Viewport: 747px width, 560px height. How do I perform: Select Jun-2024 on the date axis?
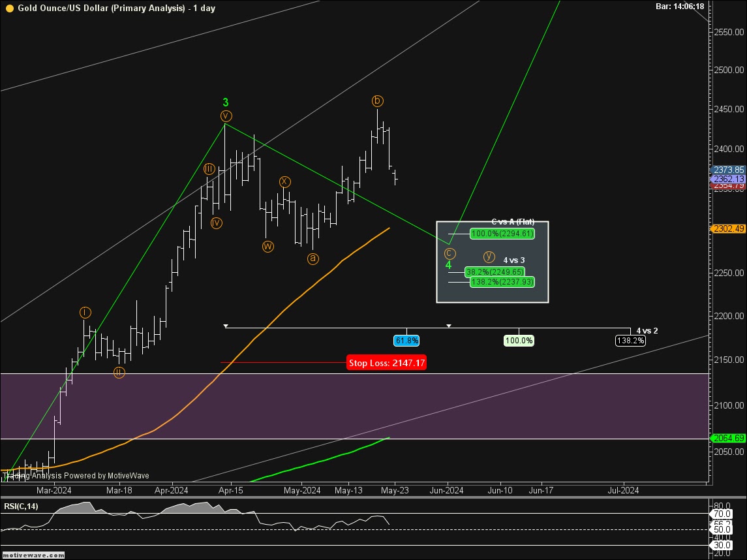pyautogui.click(x=446, y=490)
